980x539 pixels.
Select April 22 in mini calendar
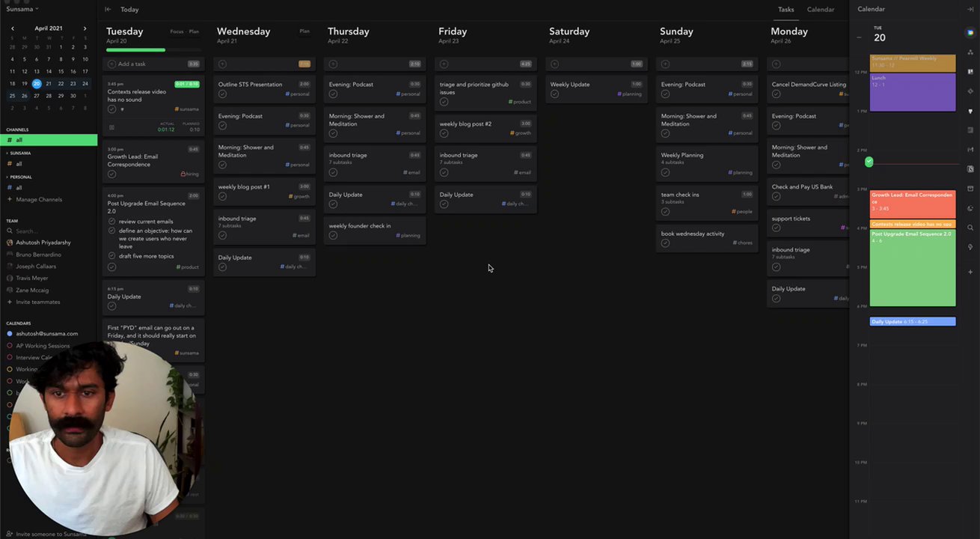click(x=61, y=84)
